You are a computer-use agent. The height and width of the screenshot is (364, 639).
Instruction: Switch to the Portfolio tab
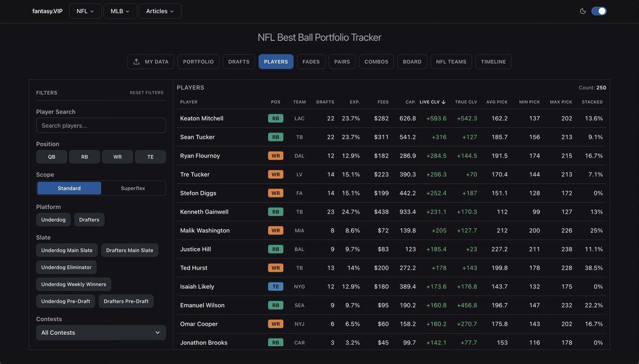point(198,62)
